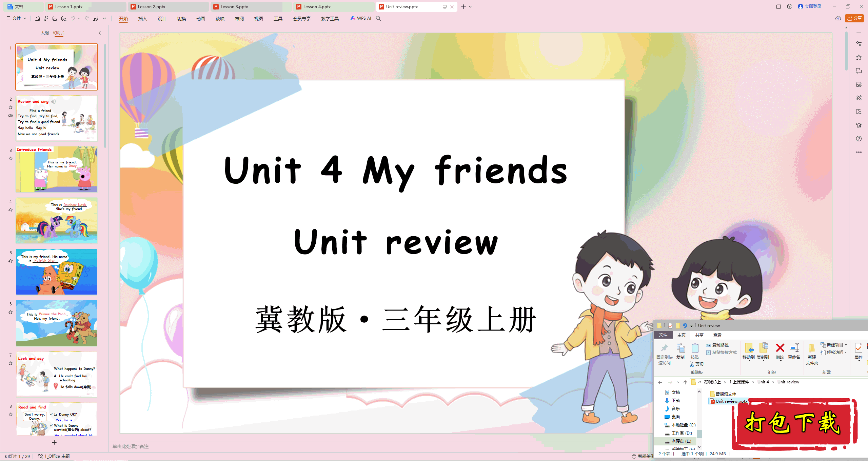The image size is (868, 461).
Task: Switch to the 大纲 outline view tab
Action: tap(45, 33)
